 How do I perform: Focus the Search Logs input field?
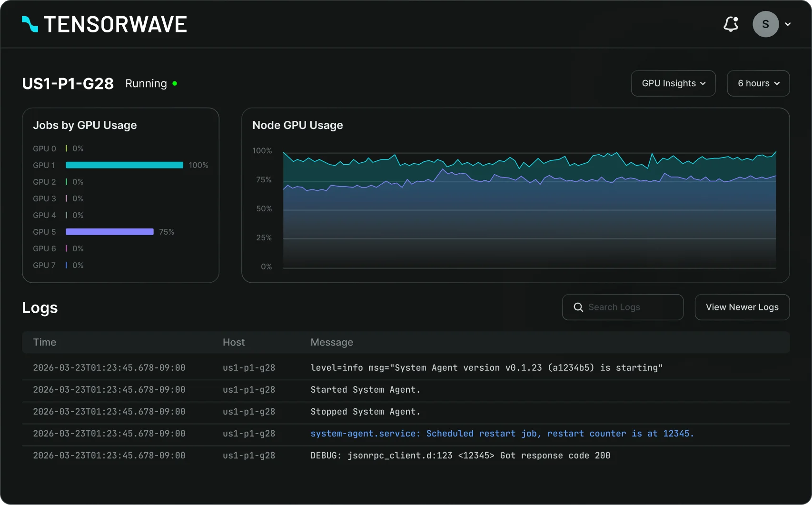coord(623,307)
